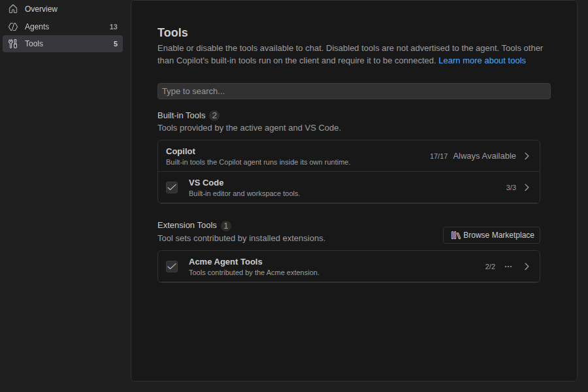
Task: Click the Built-in Tools count badge 2
Action: pos(214,116)
